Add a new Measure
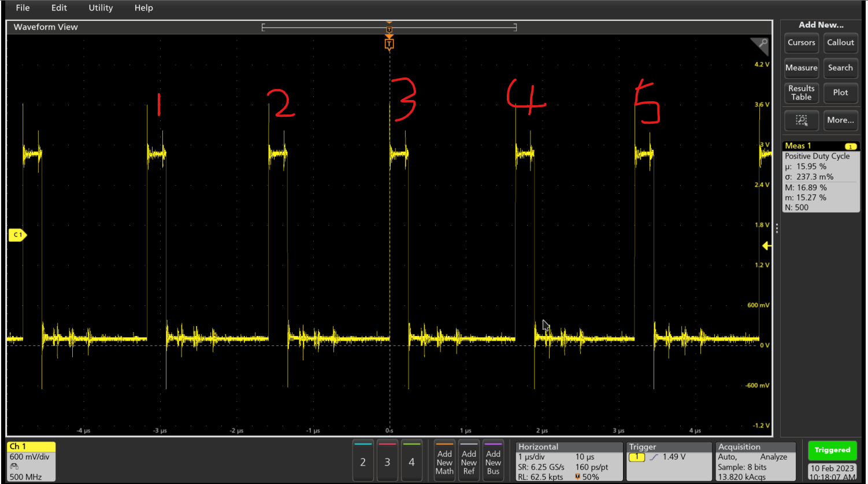868x484 pixels. [x=802, y=68]
